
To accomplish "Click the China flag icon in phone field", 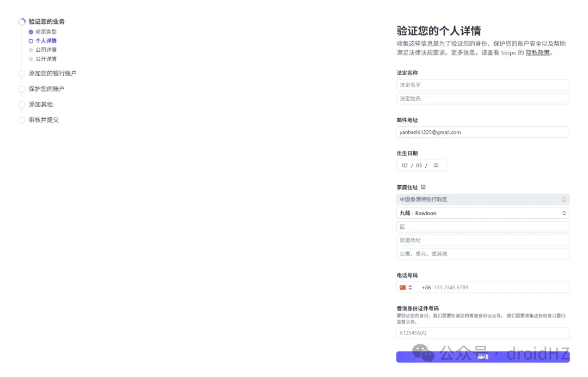I will [403, 288].
